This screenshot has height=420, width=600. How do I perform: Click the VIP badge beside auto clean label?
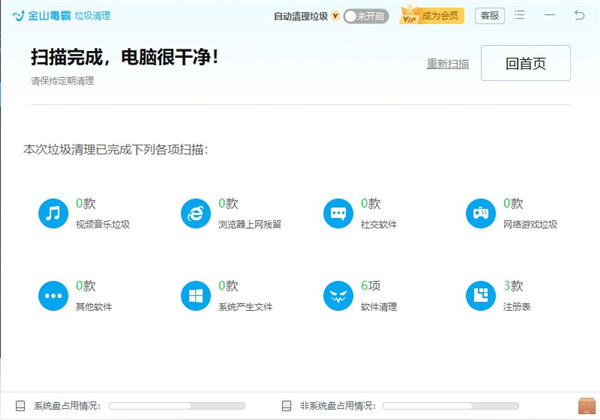click(x=335, y=16)
